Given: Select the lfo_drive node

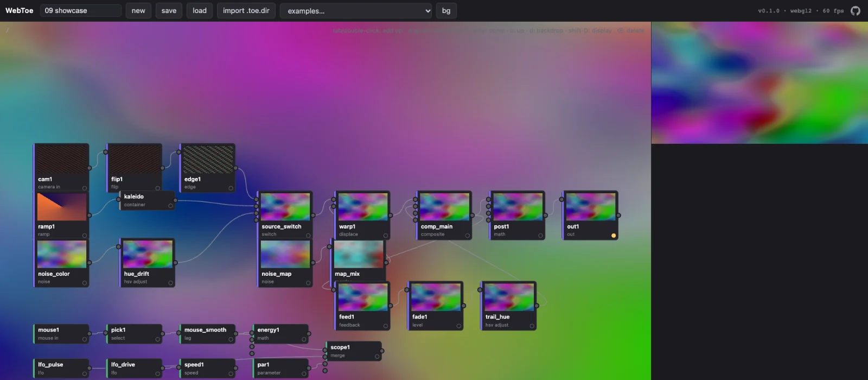Looking at the screenshot, I should point(134,369).
